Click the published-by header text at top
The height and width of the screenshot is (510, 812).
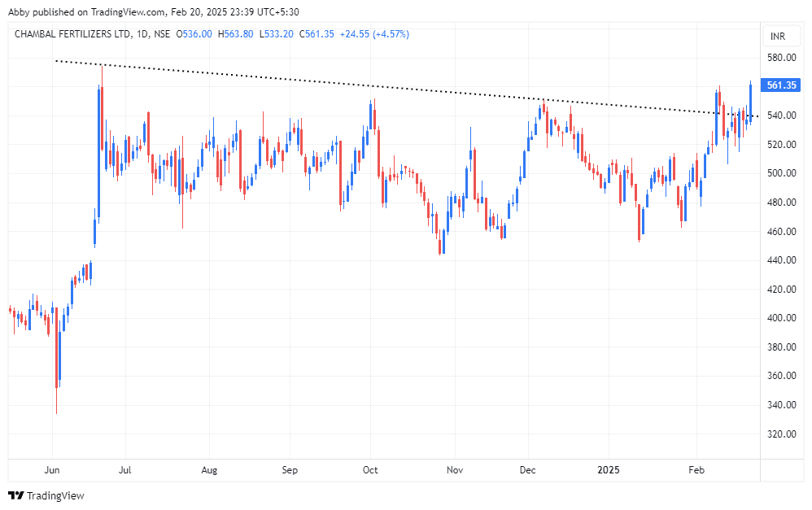tap(153, 11)
